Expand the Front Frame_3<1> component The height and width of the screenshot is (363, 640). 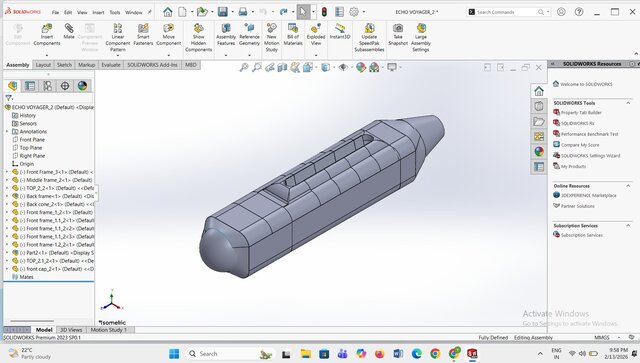tap(7, 172)
